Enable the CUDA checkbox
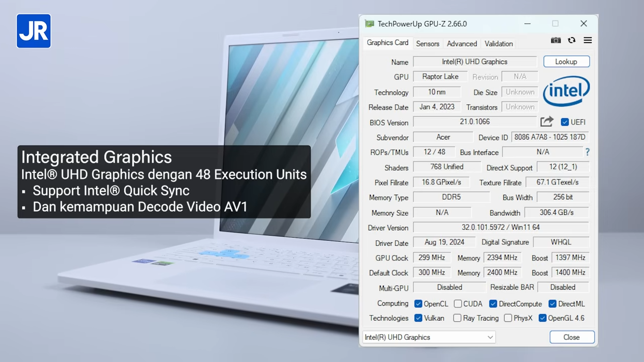Screen dimensions: 644x362 [458, 304]
